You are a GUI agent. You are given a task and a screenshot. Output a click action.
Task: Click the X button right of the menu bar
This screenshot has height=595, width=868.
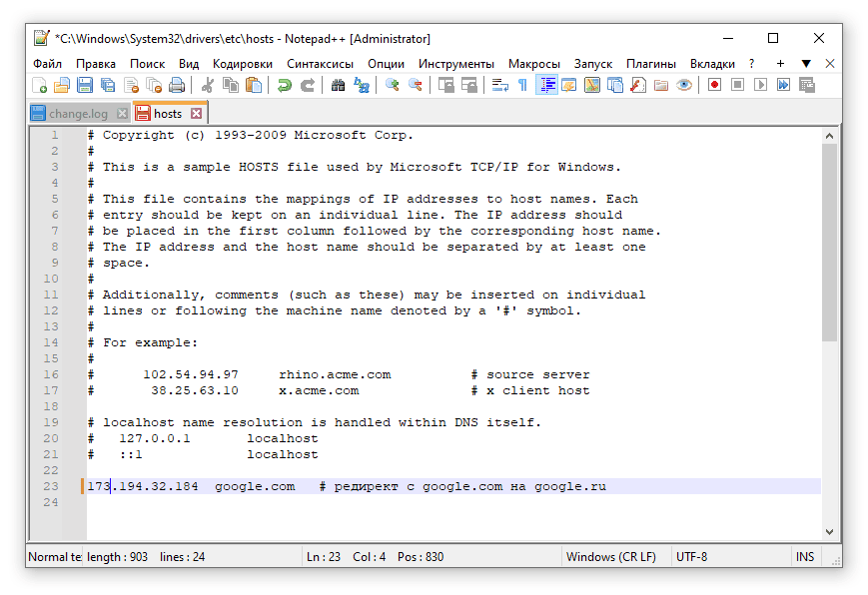(830, 64)
